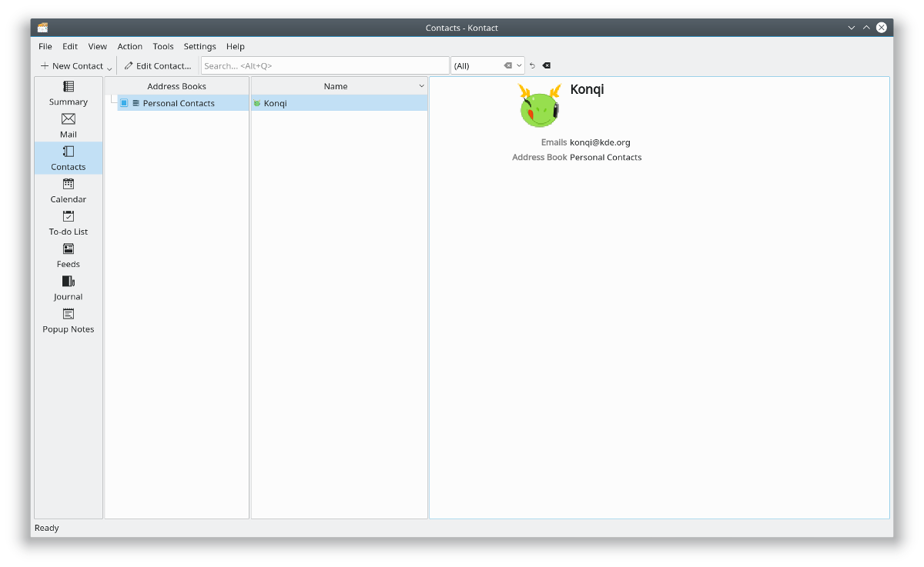Open the Feeds reader
Screen dimensions: 924x567
coord(69,255)
